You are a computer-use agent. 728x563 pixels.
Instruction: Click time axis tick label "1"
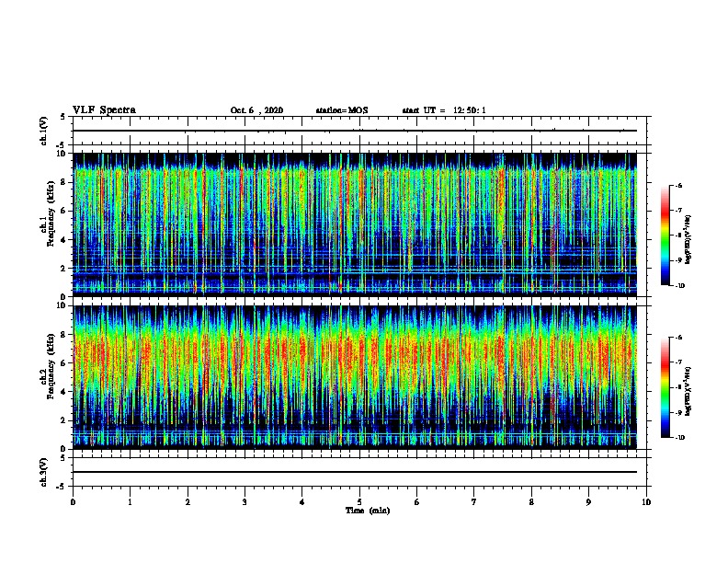(130, 502)
